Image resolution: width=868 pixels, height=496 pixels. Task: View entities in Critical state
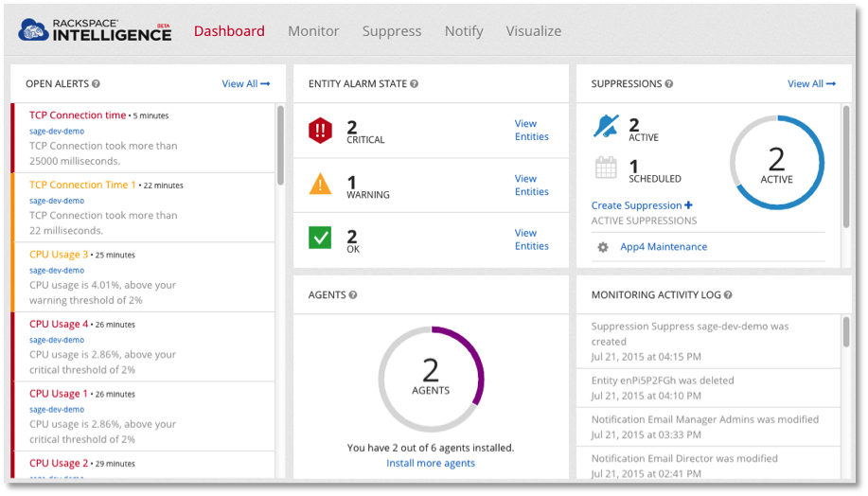[531, 130]
